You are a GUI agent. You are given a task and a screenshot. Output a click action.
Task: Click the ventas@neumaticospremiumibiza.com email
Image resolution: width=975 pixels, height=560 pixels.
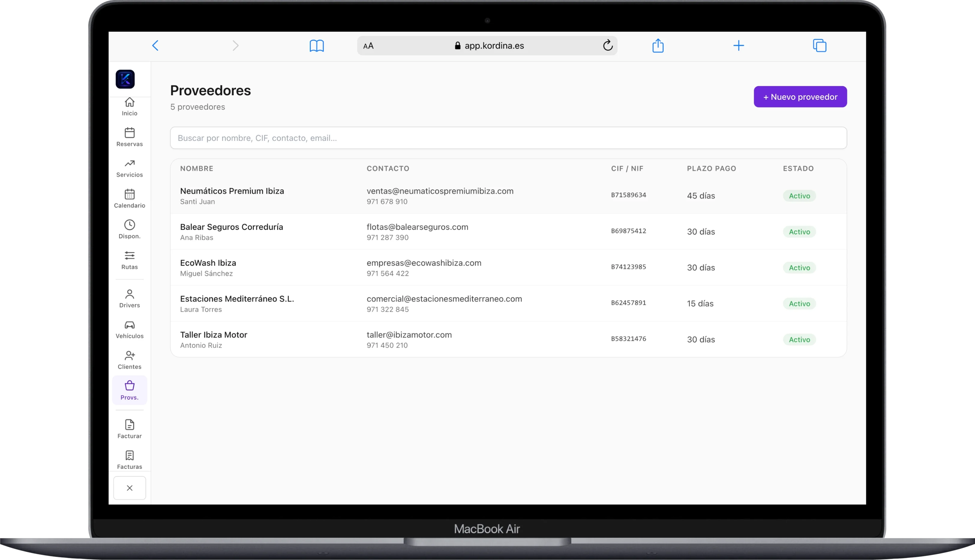click(x=440, y=191)
